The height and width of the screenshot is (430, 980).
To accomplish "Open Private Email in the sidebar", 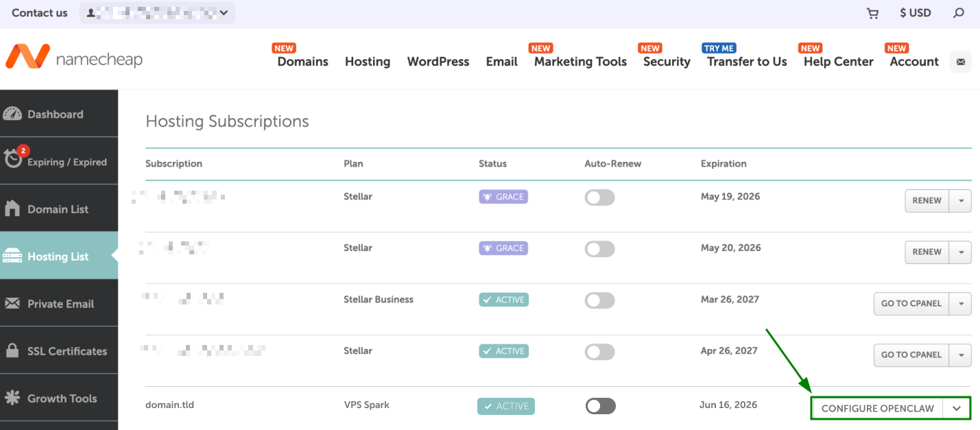I will [59, 304].
